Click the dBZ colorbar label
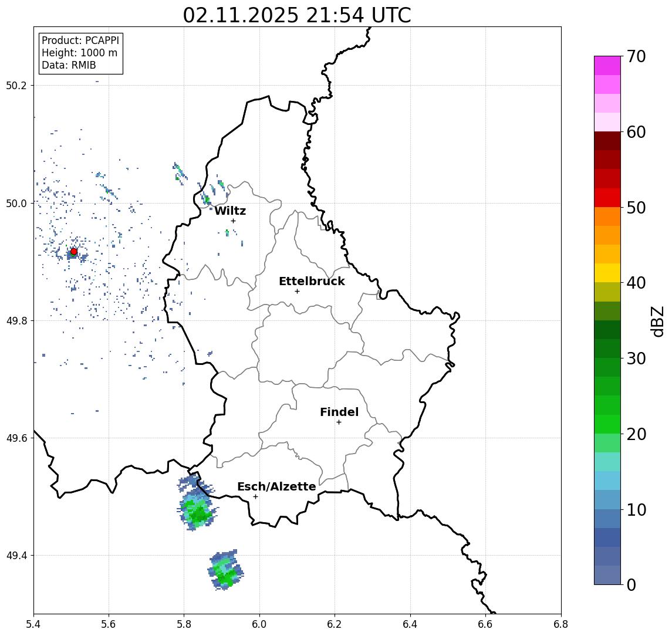This screenshot has width=672, height=636. click(x=657, y=322)
